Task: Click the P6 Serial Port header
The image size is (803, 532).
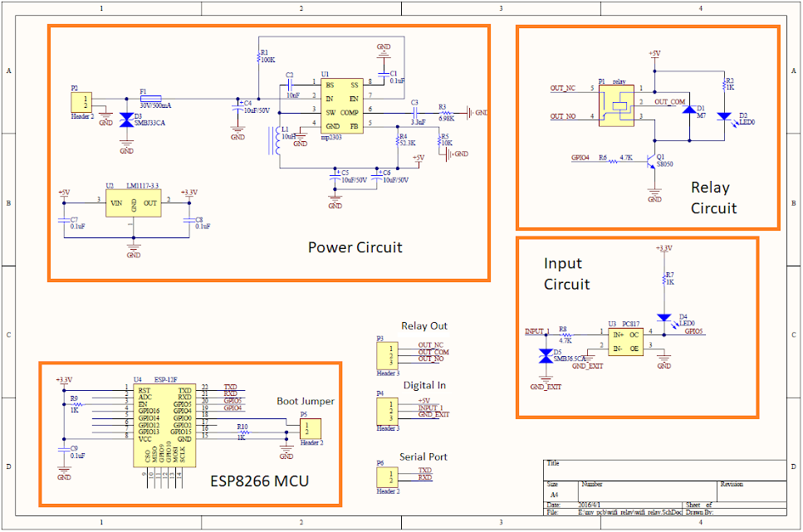Action: pos(387,477)
